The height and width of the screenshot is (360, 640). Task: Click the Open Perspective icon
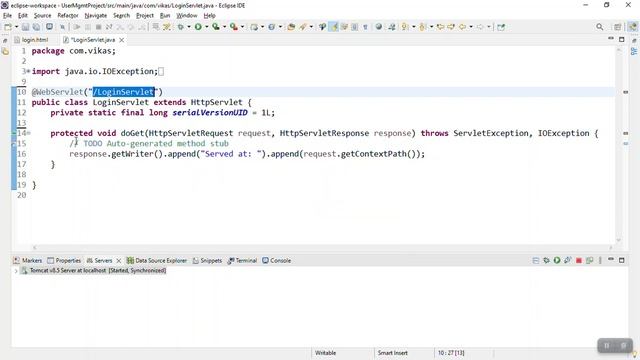click(x=618, y=27)
